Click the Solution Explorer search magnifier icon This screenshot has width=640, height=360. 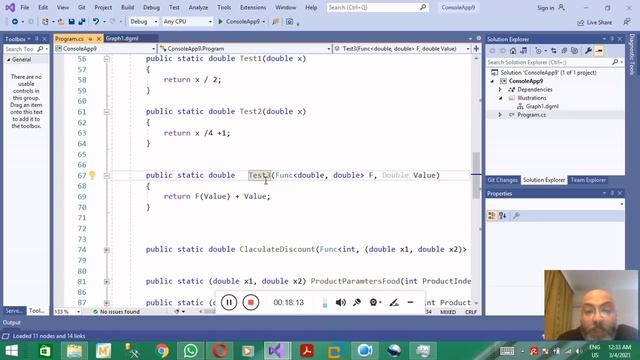[615, 62]
